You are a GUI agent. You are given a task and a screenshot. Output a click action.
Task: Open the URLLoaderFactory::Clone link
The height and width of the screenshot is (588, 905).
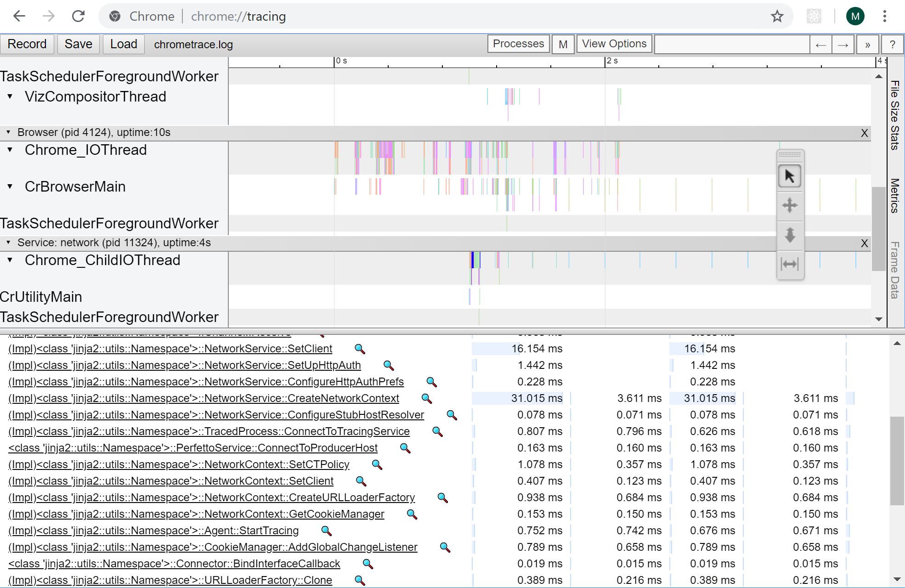(170, 580)
